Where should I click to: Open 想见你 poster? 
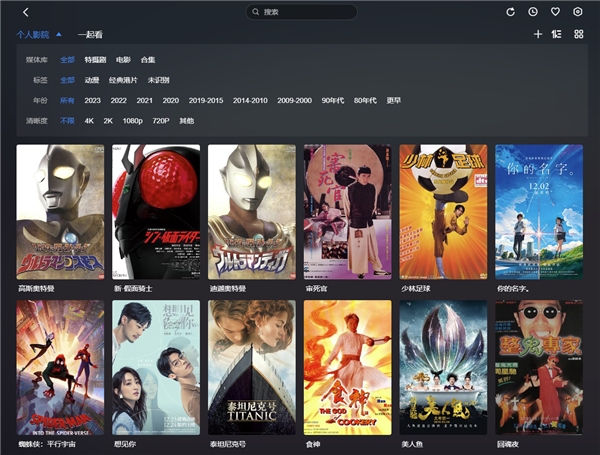click(156, 367)
